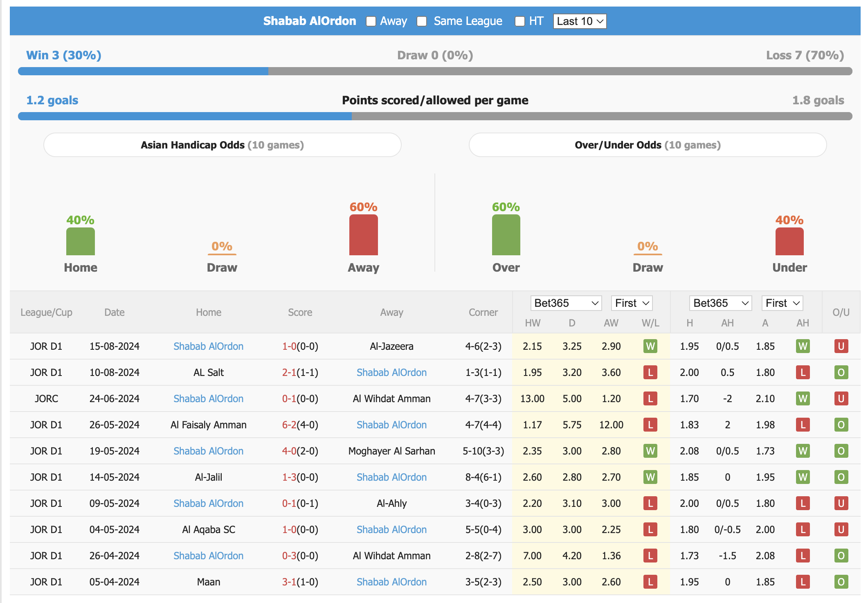Open the First dropdown beside HW odds
868x603 pixels.
coord(632,303)
